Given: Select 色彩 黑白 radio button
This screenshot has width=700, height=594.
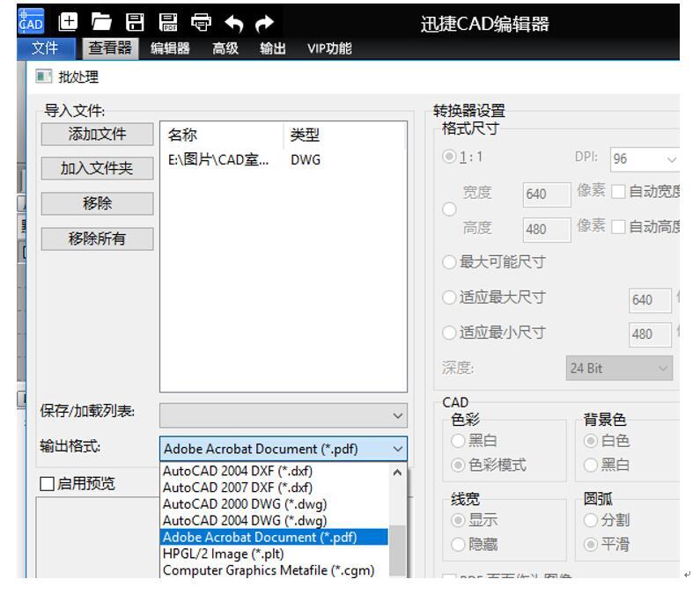Looking at the screenshot, I should click(458, 441).
